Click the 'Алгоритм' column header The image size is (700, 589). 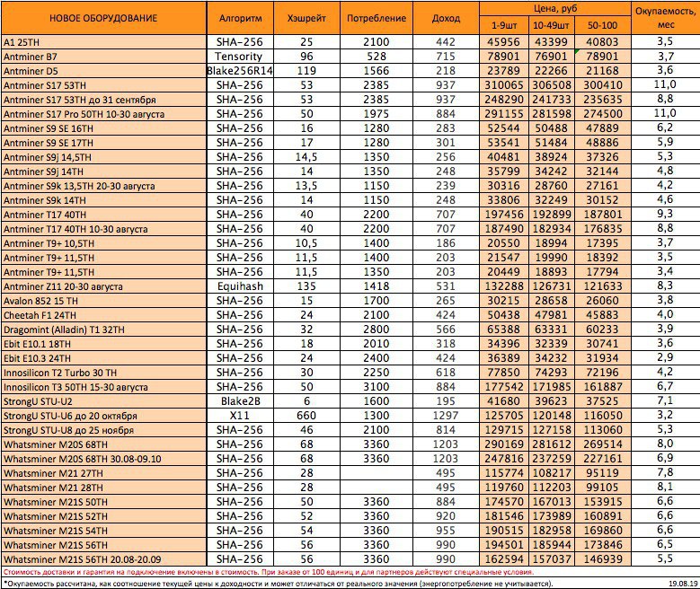click(x=240, y=18)
